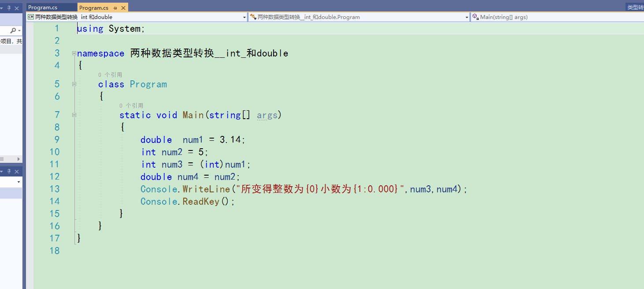Click the 'args' parameter on line 7
Viewport: 644px width, 289px height.
[x=267, y=115]
